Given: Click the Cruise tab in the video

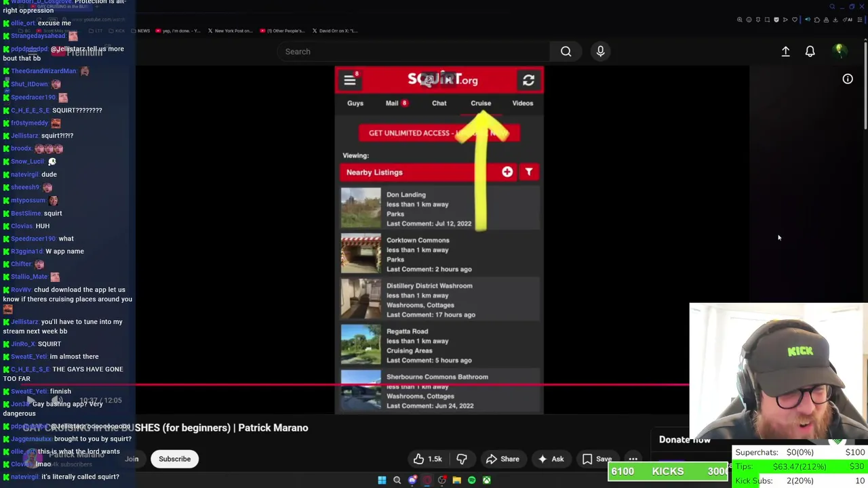Looking at the screenshot, I should pos(481,103).
